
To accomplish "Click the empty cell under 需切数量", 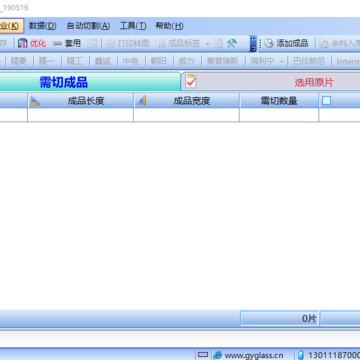I will [x=279, y=115].
